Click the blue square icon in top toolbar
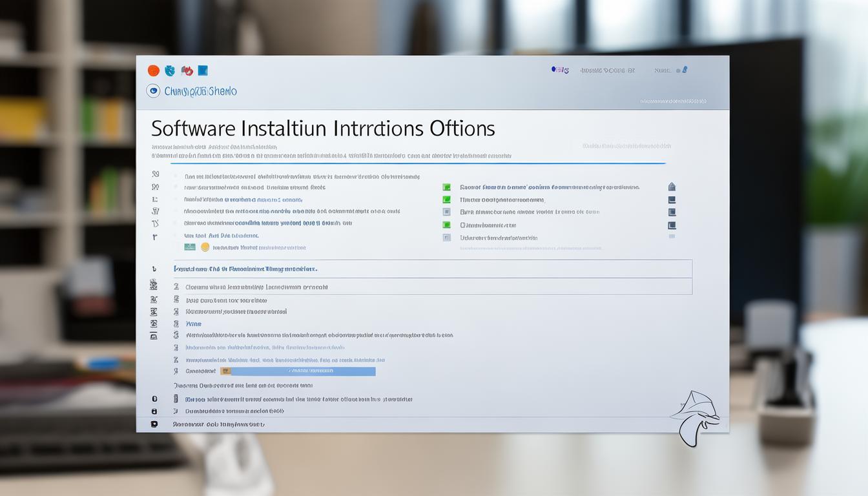 click(203, 71)
